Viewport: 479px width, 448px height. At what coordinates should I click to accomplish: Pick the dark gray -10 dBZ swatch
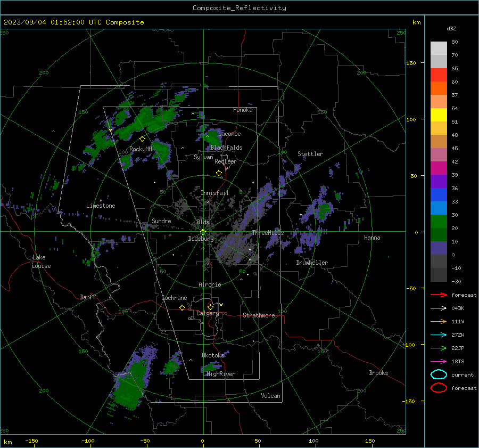(439, 275)
